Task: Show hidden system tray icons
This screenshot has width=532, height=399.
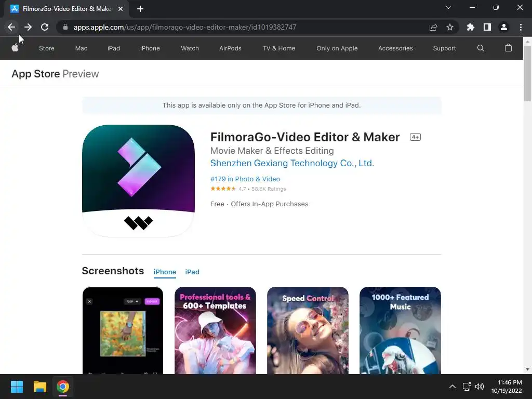Action: click(x=453, y=387)
